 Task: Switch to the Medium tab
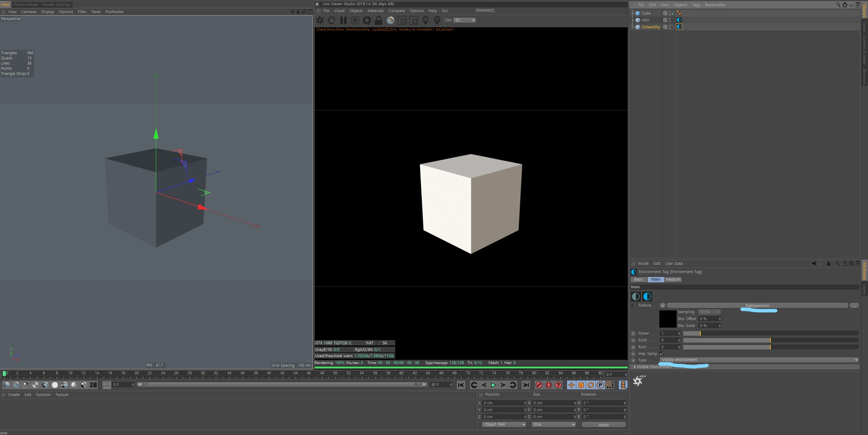point(673,280)
